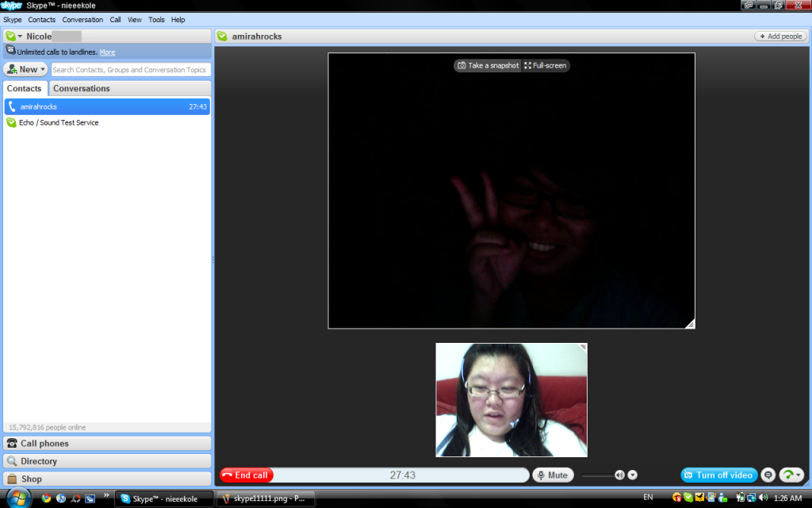Select the amirahrocks contact in list

tap(107, 107)
